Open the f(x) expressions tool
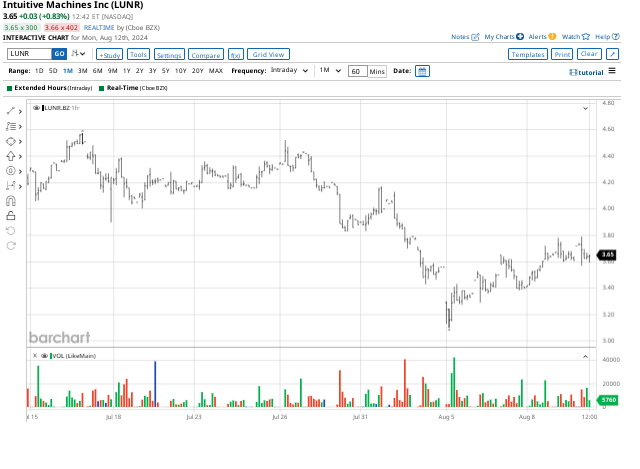 point(235,55)
